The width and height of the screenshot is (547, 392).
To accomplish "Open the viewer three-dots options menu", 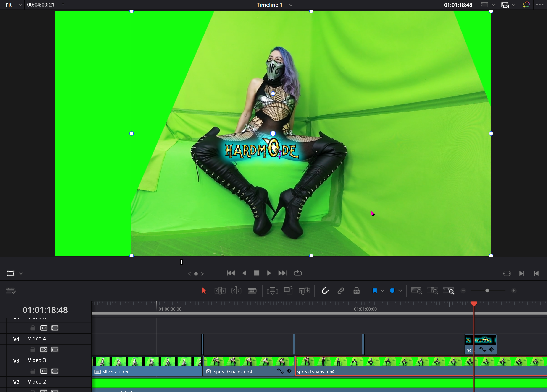I will coord(540,5).
